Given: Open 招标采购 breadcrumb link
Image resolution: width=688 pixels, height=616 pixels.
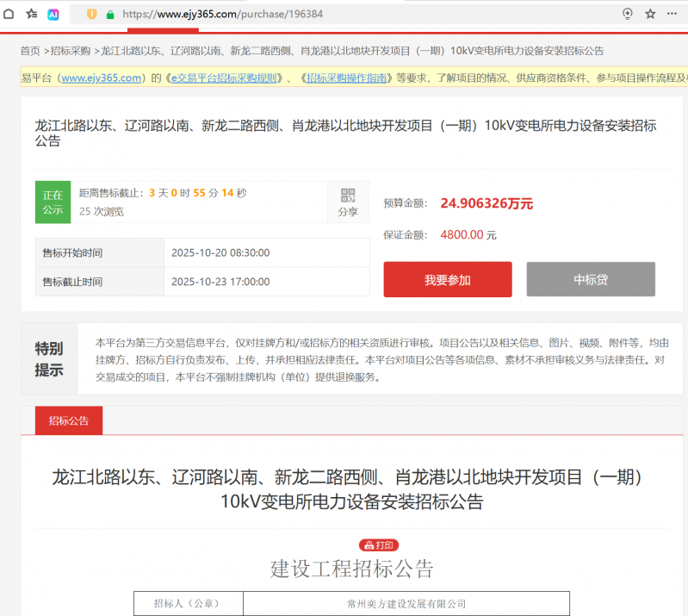Looking at the screenshot, I should (70, 51).
